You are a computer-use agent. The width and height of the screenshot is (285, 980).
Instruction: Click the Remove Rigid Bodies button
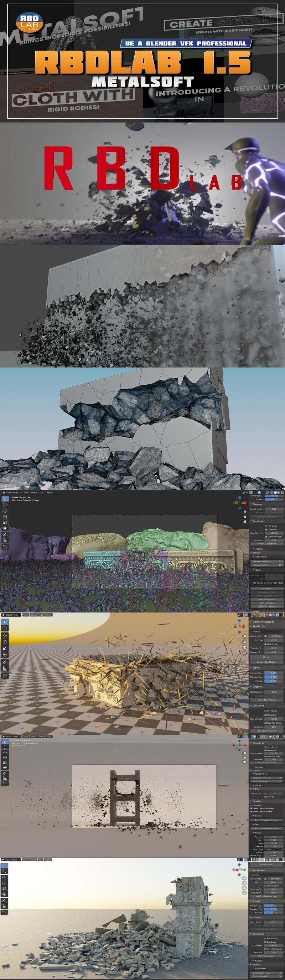[267, 662]
